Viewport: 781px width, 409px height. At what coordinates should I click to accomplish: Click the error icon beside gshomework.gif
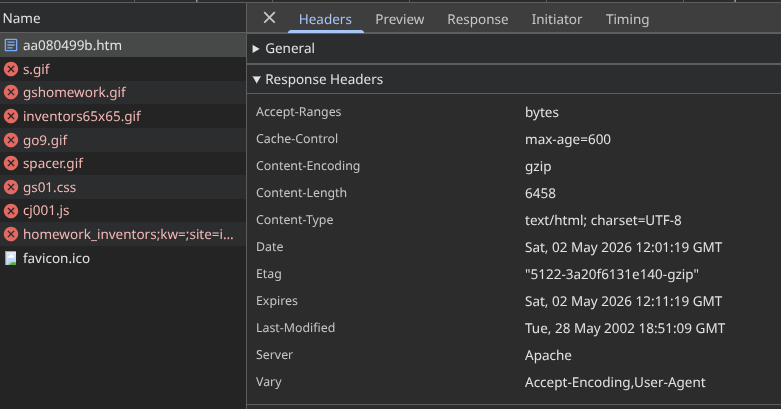(x=10, y=92)
